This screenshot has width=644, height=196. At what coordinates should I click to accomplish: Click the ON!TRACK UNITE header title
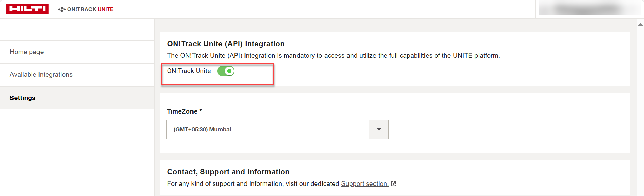point(90,9)
